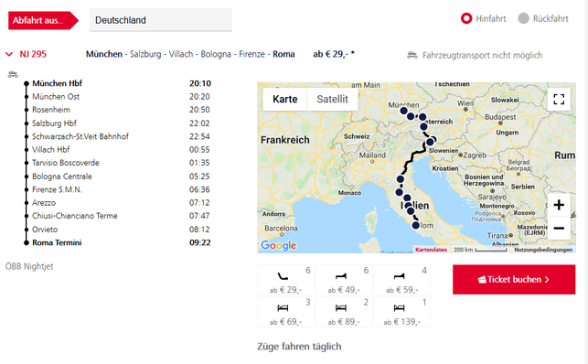
Task: Click car icon beside Fahrzeugtransport nicht möglich
Action: point(412,56)
